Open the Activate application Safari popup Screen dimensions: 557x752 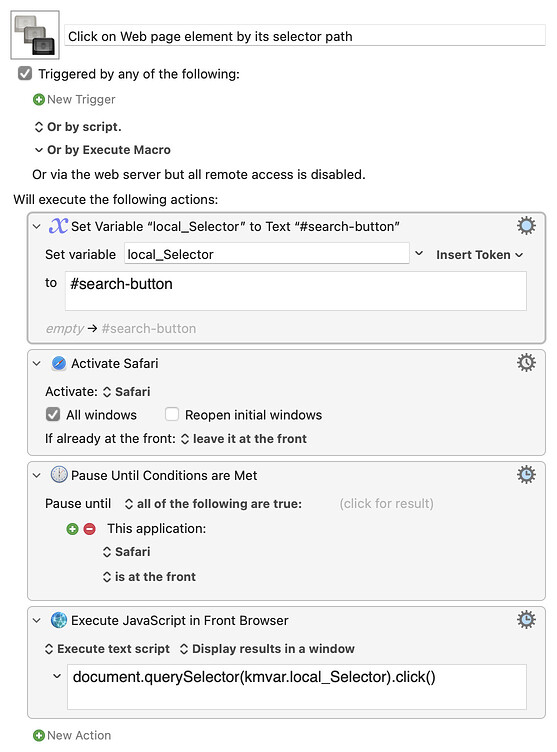click(x=127, y=392)
